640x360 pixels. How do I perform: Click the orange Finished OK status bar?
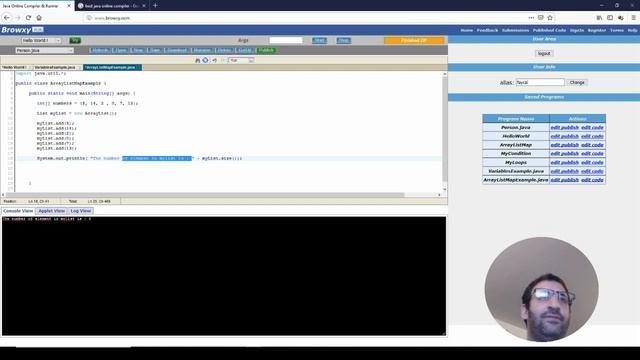click(414, 40)
